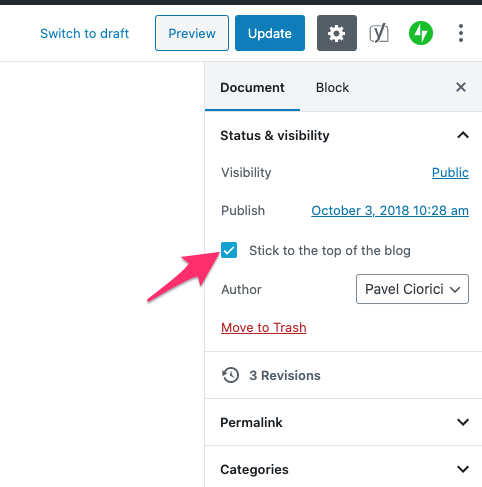Image resolution: width=482 pixels, height=487 pixels.
Task: Open the three-dot more options menu
Action: 461,33
